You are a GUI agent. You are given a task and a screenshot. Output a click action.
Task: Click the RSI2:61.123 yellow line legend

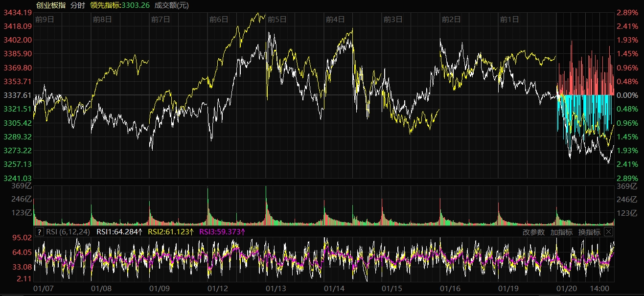tap(171, 232)
